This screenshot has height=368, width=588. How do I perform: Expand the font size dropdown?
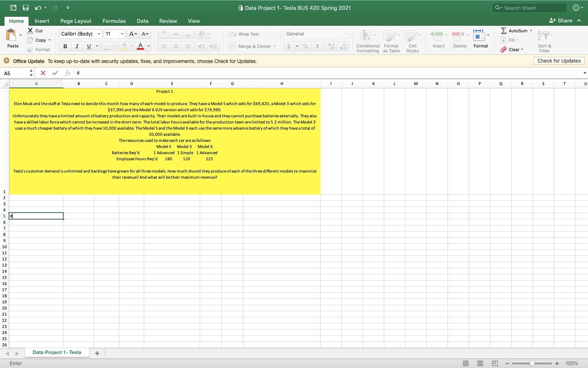point(121,34)
